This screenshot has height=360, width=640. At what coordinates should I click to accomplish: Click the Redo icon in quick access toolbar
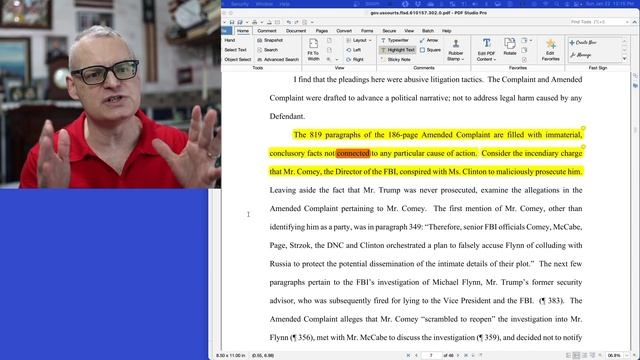pos(296,22)
